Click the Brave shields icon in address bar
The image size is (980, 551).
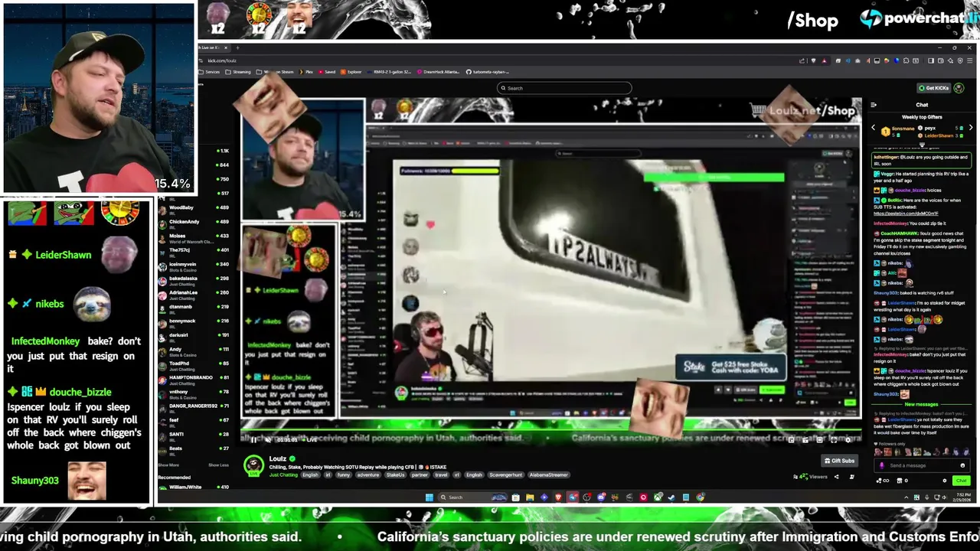click(814, 60)
